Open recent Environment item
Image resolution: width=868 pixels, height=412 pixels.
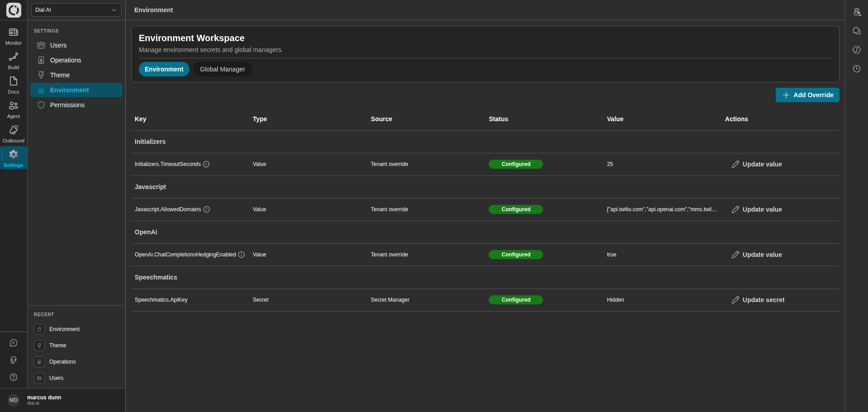[x=76, y=329]
